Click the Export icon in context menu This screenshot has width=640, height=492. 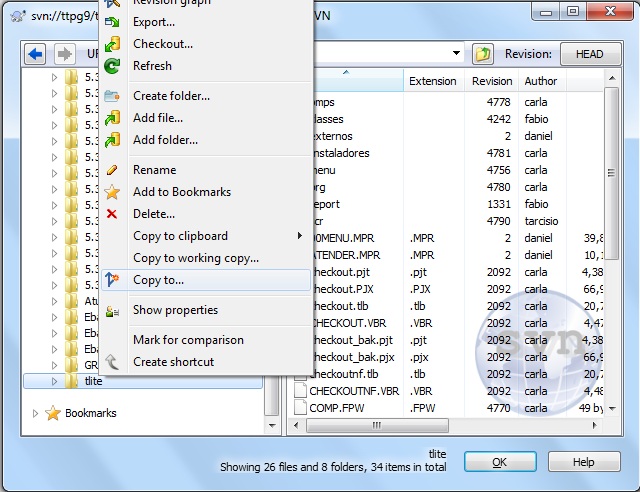pos(112,22)
